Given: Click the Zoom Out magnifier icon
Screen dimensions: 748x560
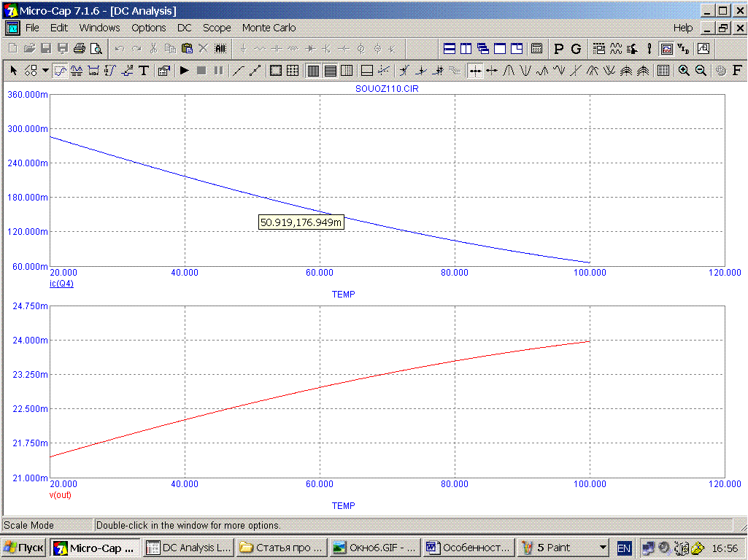Looking at the screenshot, I should [701, 71].
